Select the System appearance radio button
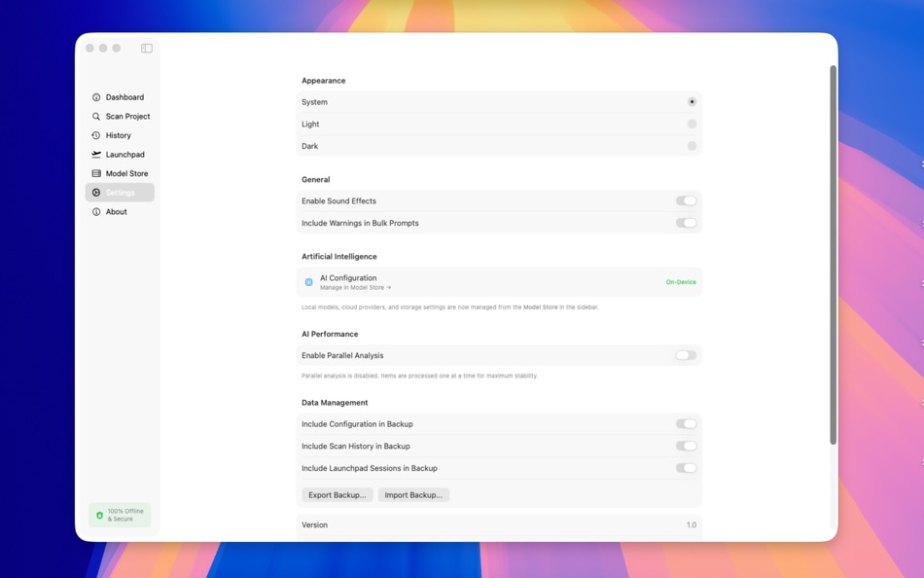Screen dimensions: 924x578 692,101
